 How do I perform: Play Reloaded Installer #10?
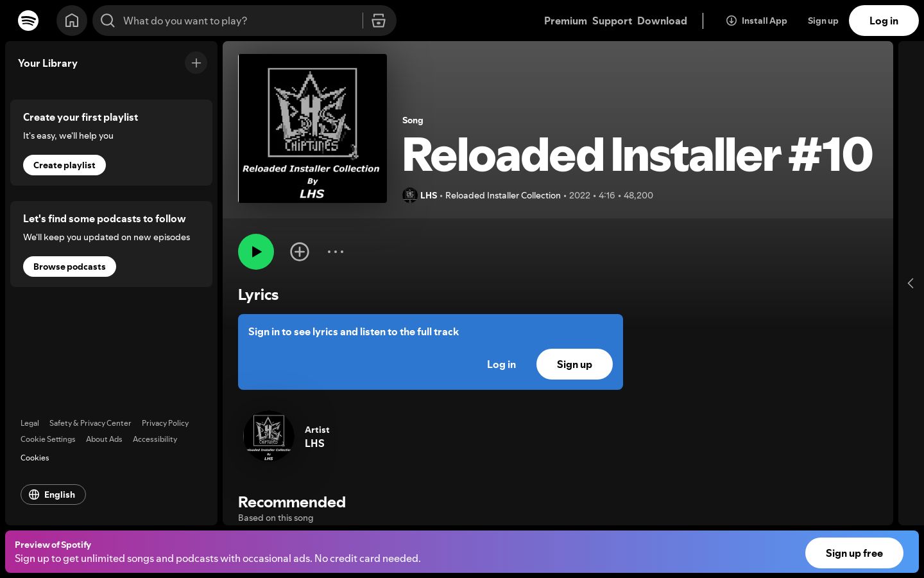click(256, 252)
